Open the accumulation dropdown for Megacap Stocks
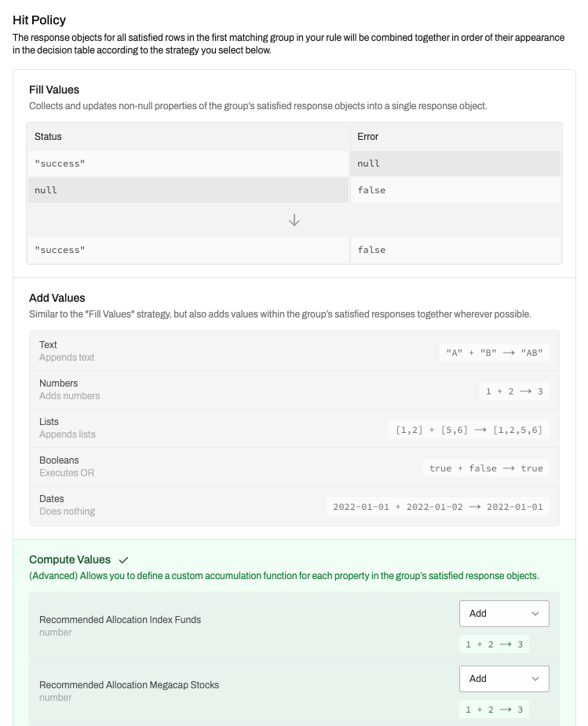 tap(504, 679)
